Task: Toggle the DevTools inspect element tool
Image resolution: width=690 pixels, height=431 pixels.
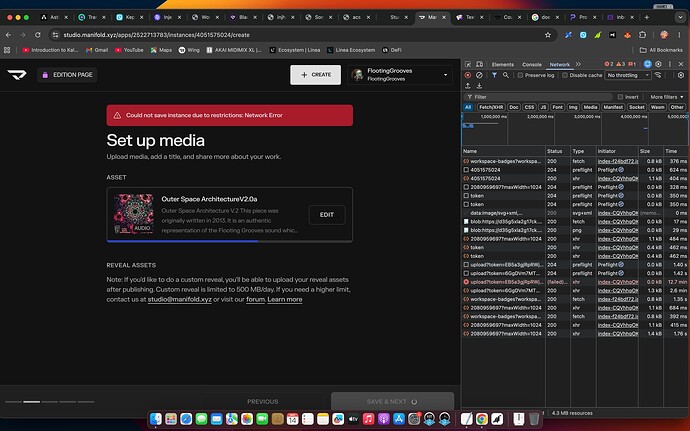Action: [468, 64]
